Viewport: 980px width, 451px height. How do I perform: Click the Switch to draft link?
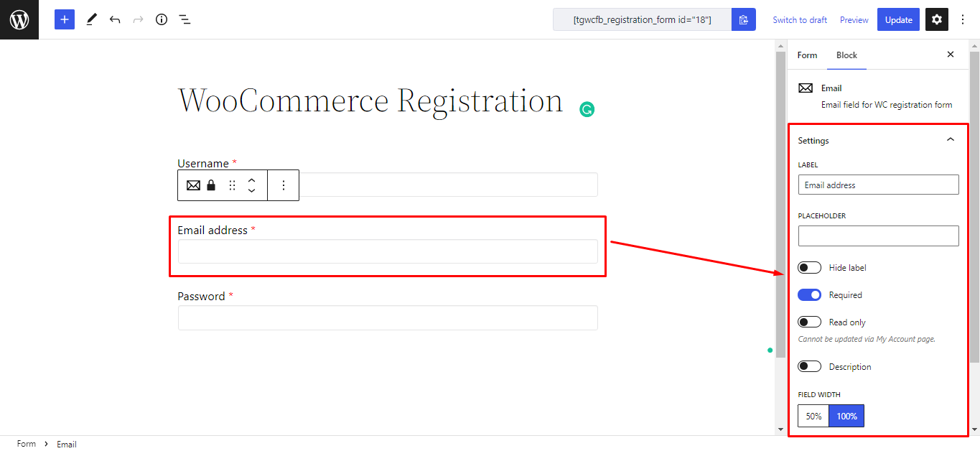point(799,19)
